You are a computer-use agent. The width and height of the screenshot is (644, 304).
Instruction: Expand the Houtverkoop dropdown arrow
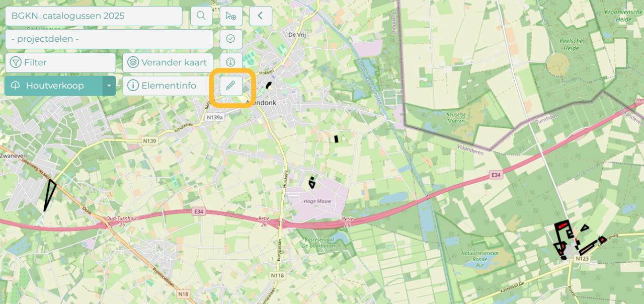tap(109, 86)
